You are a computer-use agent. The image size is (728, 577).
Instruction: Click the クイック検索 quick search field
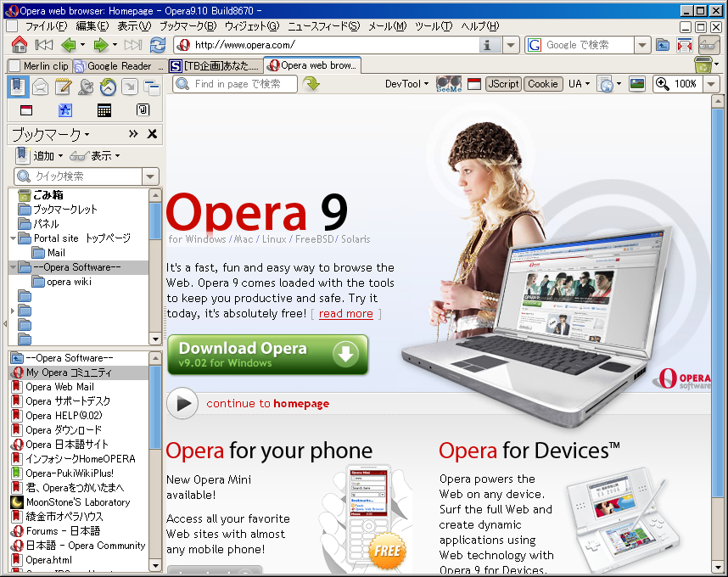(x=78, y=176)
